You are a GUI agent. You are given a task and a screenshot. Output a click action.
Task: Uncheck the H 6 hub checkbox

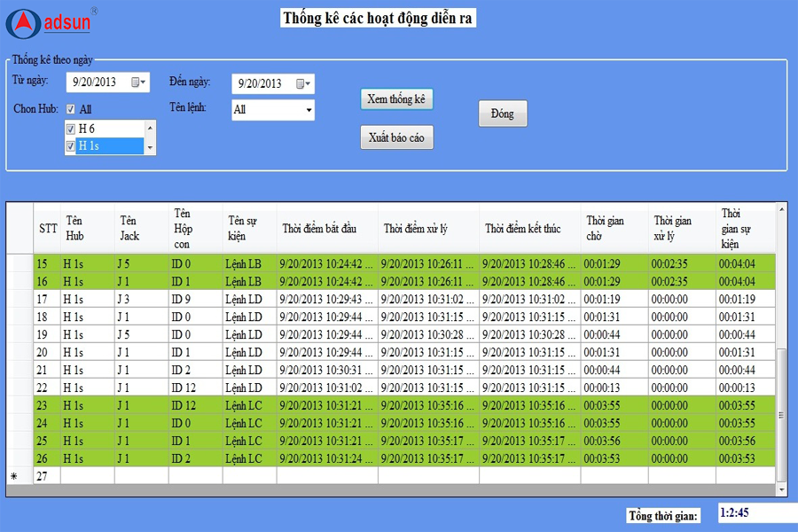pyautogui.click(x=71, y=129)
